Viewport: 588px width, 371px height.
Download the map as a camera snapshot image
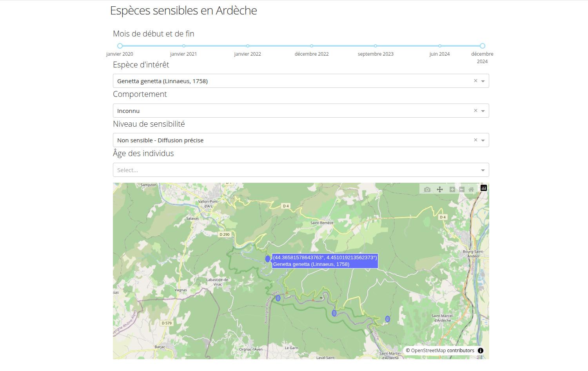click(x=426, y=189)
